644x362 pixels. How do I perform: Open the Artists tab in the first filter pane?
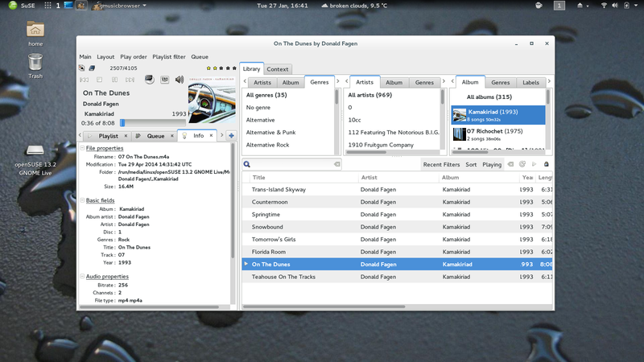point(262,83)
